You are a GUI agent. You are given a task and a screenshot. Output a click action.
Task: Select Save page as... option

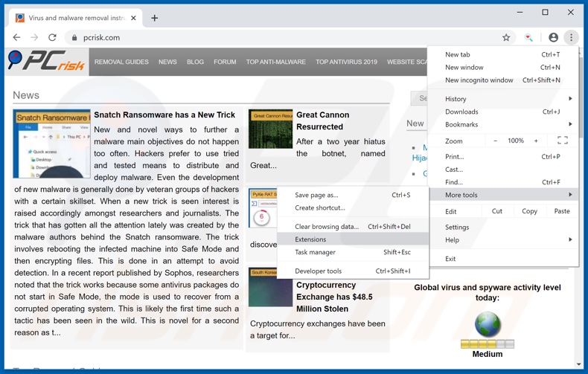pyautogui.click(x=353, y=195)
